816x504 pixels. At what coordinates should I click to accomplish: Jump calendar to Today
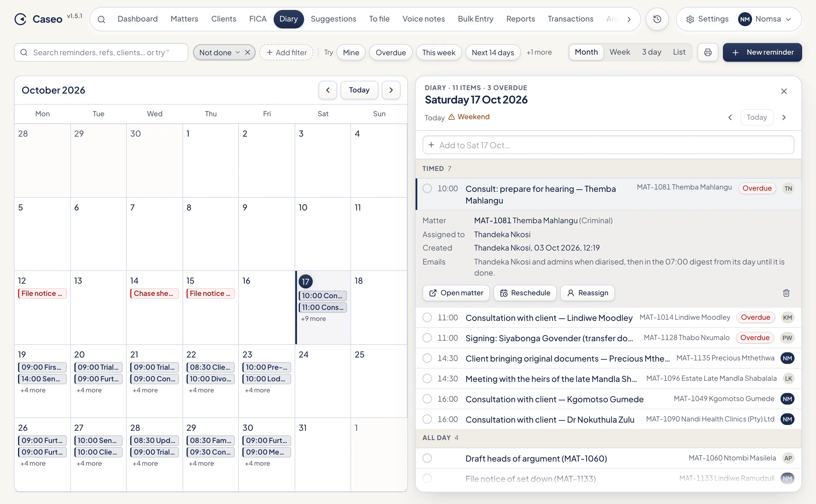pos(359,90)
